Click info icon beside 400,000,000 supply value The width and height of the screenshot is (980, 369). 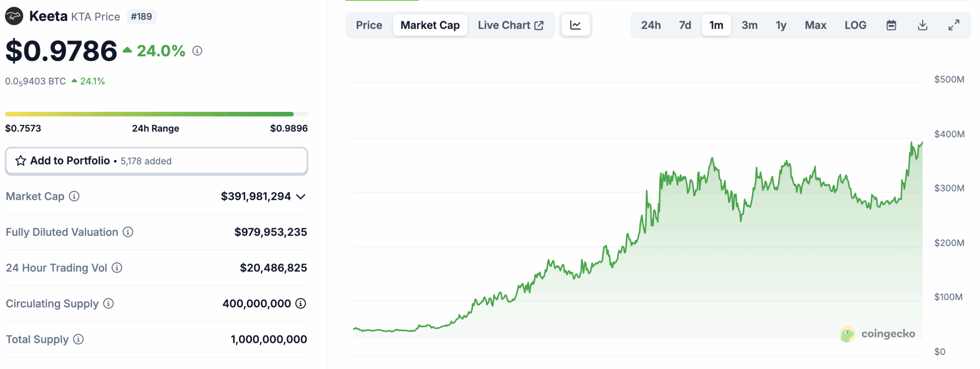click(301, 304)
